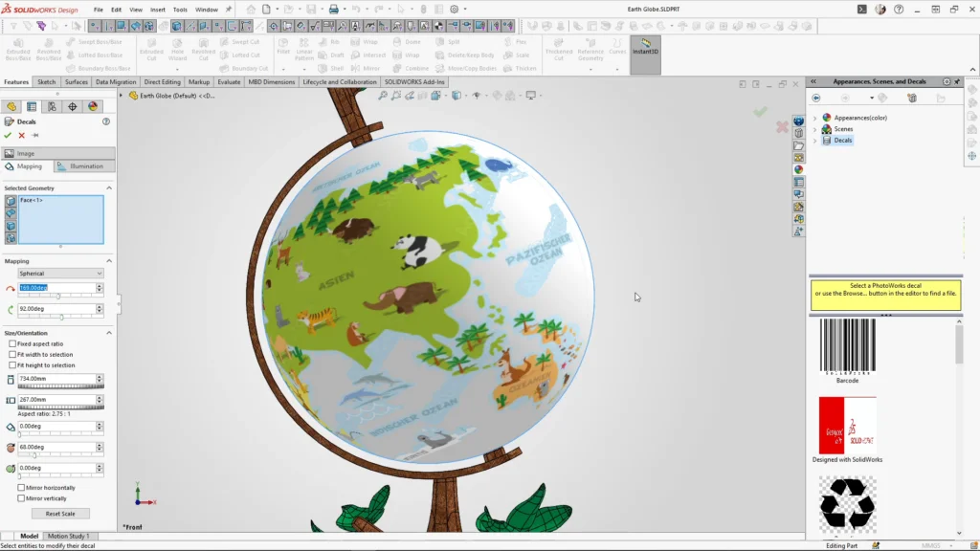Open the Decals help icon
Viewport: 980px width, 551px height.
coord(106,121)
